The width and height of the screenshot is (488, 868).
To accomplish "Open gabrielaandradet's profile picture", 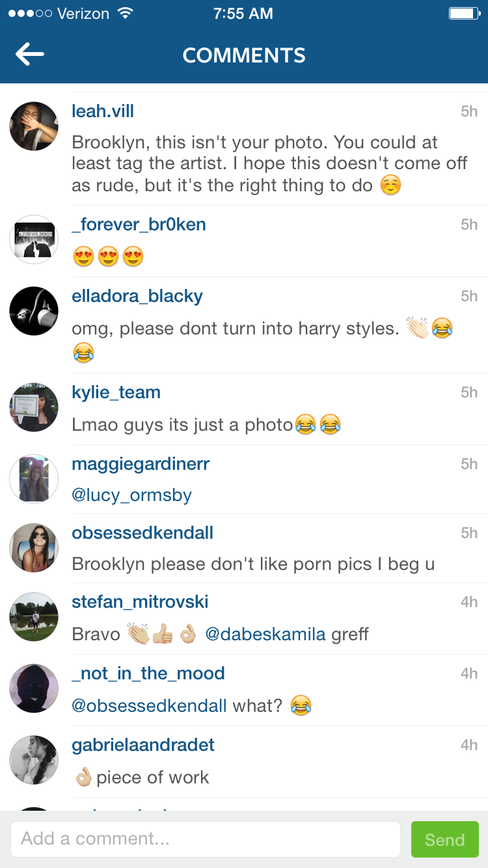I will [x=34, y=760].
